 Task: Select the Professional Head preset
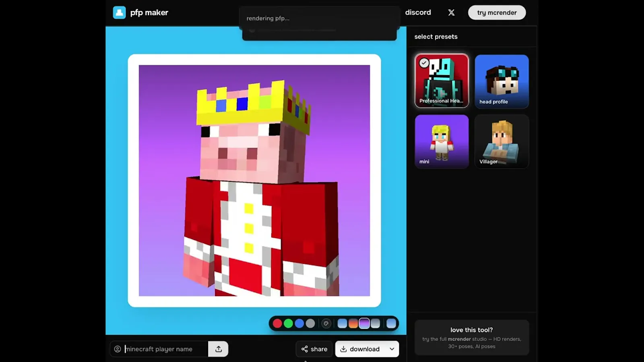point(442,81)
